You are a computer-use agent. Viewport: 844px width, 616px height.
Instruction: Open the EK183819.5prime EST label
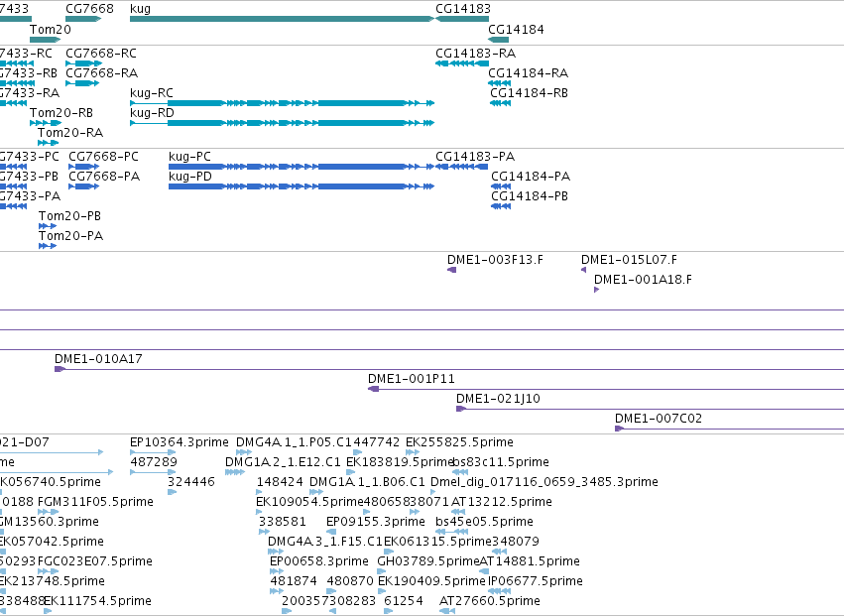coord(400,462)
